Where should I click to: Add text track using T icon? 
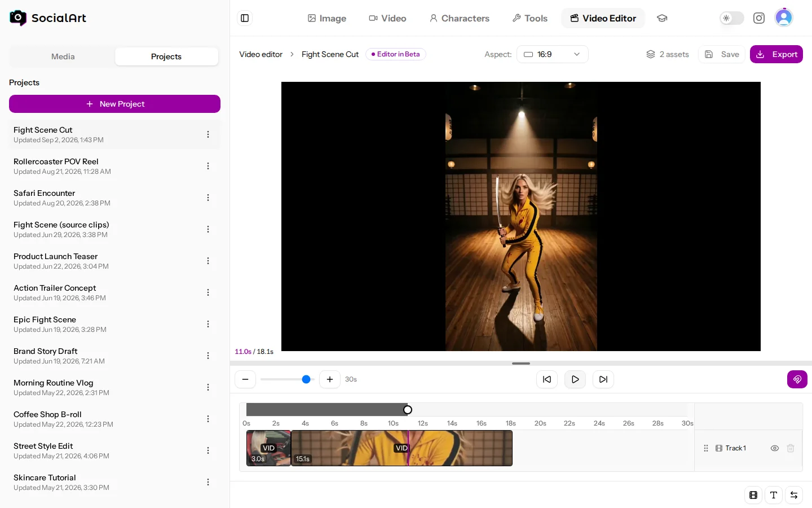click(x=774, y=495)
